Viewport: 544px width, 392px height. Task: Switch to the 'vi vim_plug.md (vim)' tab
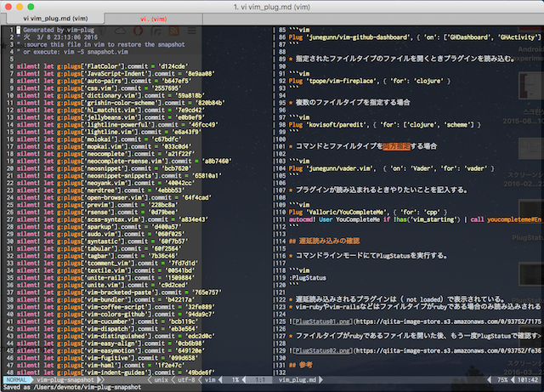coord(55,19)
